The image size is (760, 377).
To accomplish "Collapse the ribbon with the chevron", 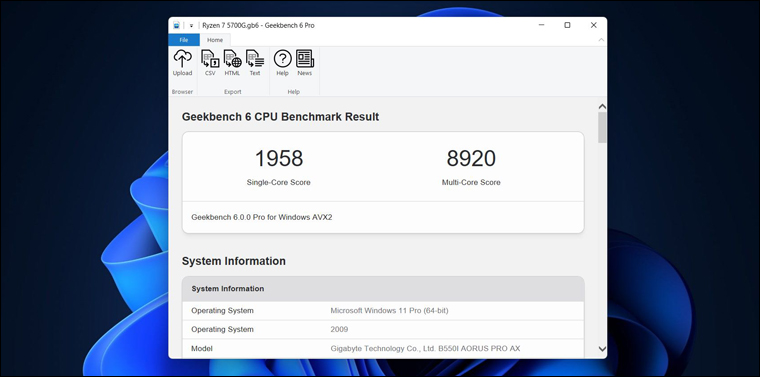I will click(x=601, y=40).
